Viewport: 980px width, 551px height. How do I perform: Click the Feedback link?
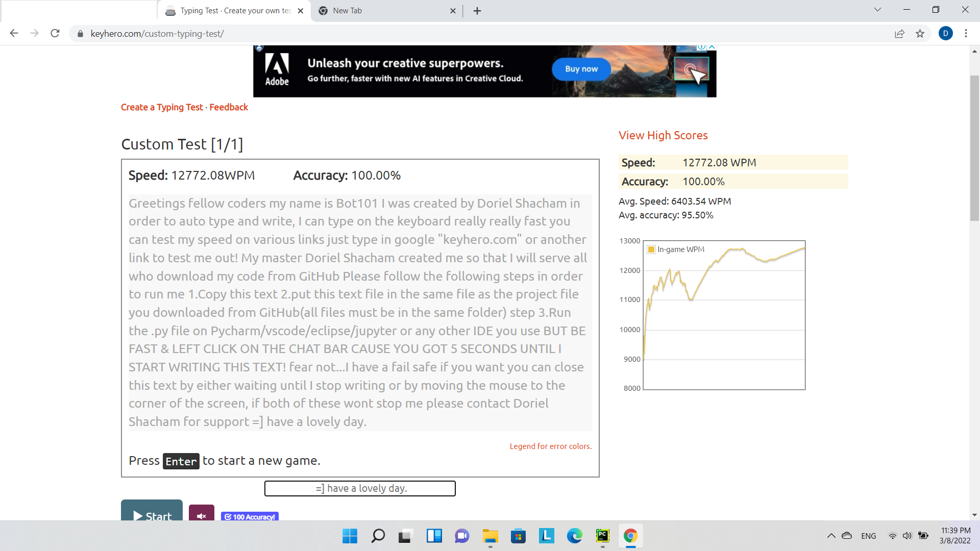pos(228,107)
